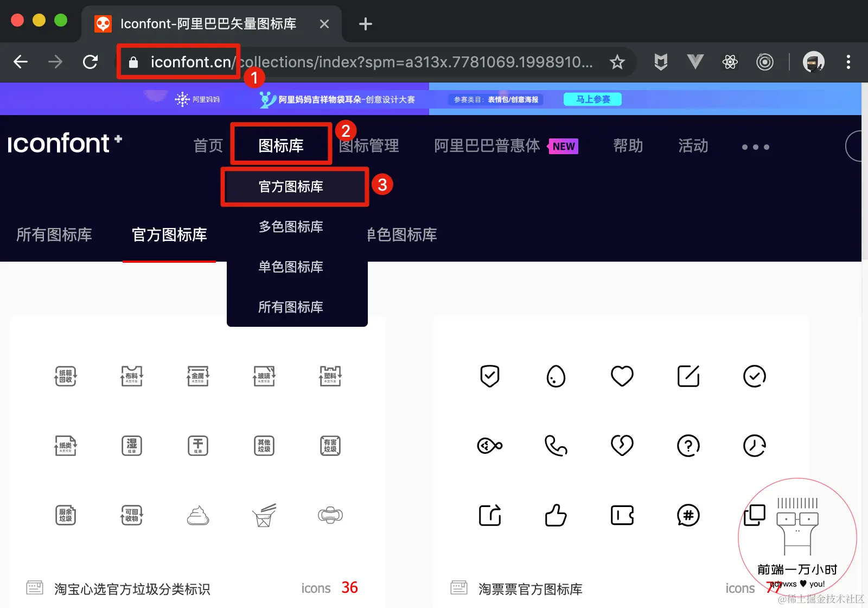Select the 金属 recycling icon

click(x=198, y=376)
